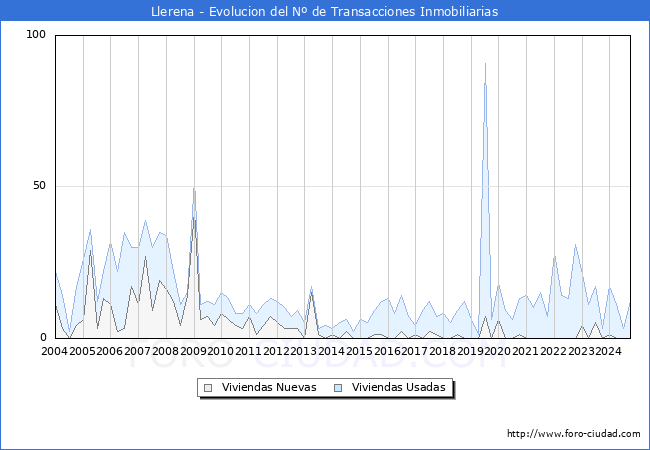Click the 2013 new-homes spike
This screenshot has height=450, width=650.
(x=311, y=292)
